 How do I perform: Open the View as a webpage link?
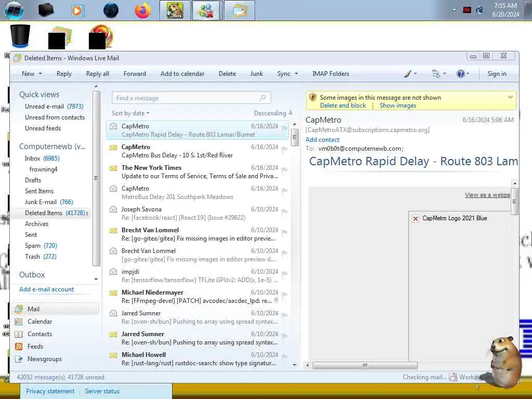coord(487,195)
